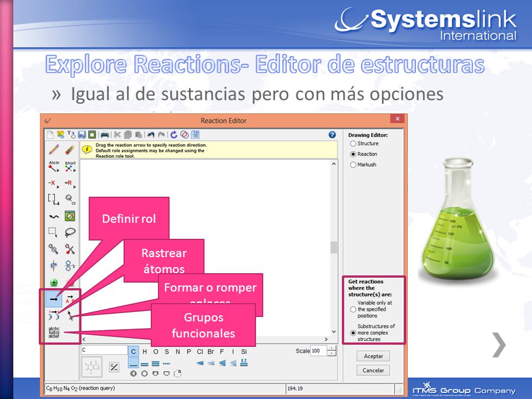Select the benzene ring template
Viewport: 532px width, 399px height.
pyautogui.click(x=134, y=374)
